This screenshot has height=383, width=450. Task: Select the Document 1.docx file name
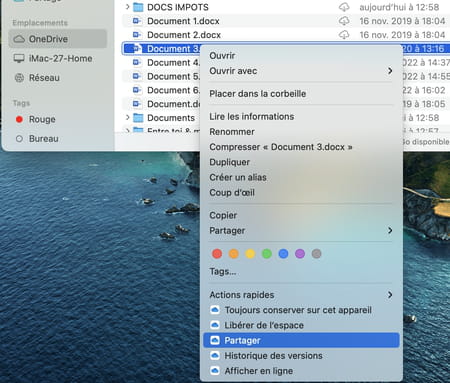pos(183,21)
